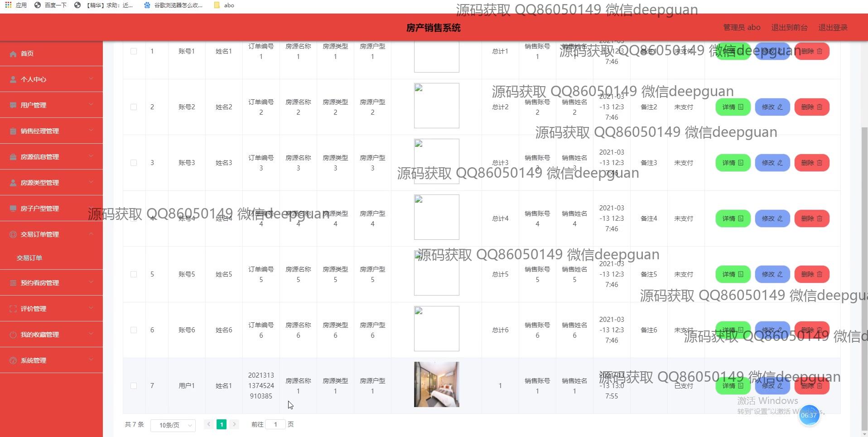Image resolution: width=868 pixels, height=437 pixels.
Task: Open the 百度一下 bookmark
Action: (50, 5)
